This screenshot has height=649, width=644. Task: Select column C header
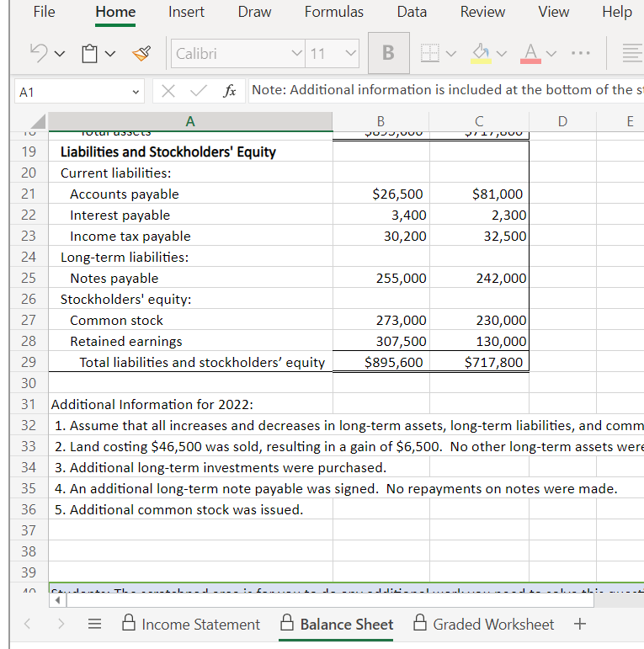[479, 121]
